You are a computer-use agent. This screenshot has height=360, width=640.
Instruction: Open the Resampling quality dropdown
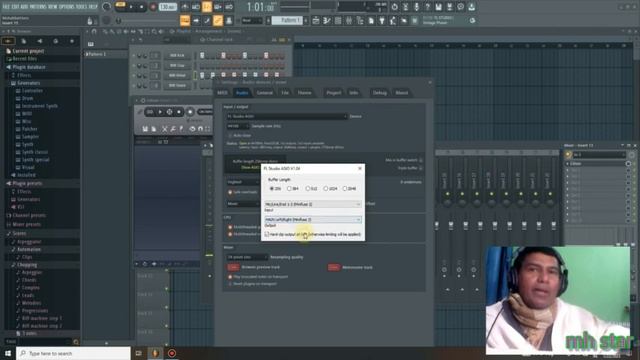pyautogui.click(x=247, y=257)
